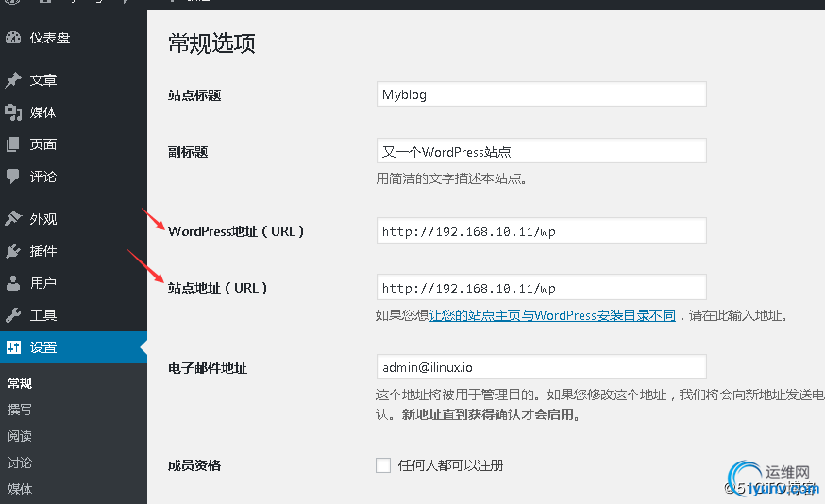
Task: Select 常规 settings submenu
Action: click(20, 383)
